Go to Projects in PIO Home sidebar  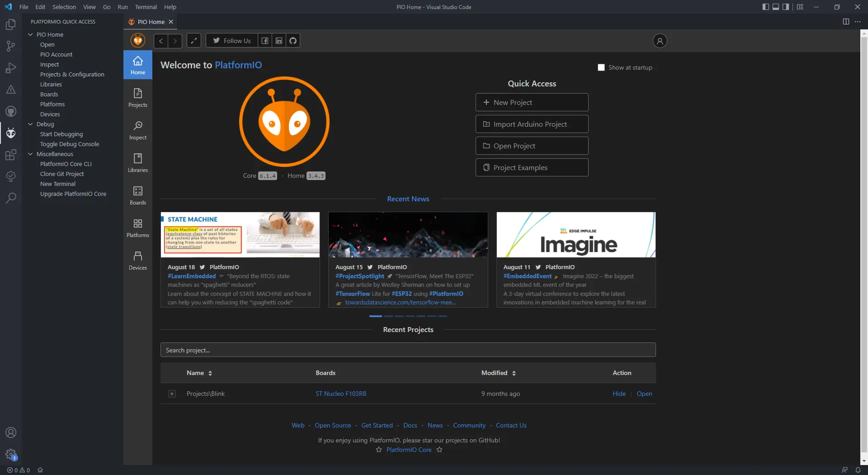point(138,98)
